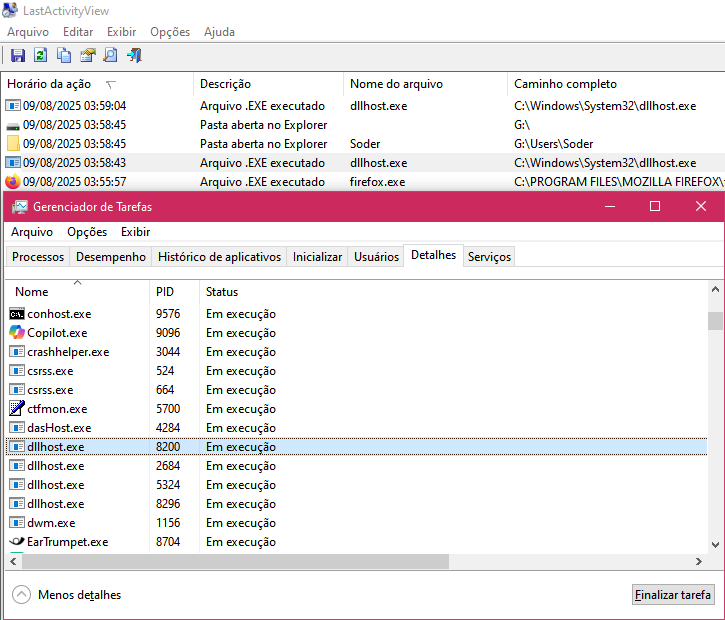The height and width of the screenshot is (620, 725).
Task: Switch to the Desempenho tab
Action: pos(111,257)
